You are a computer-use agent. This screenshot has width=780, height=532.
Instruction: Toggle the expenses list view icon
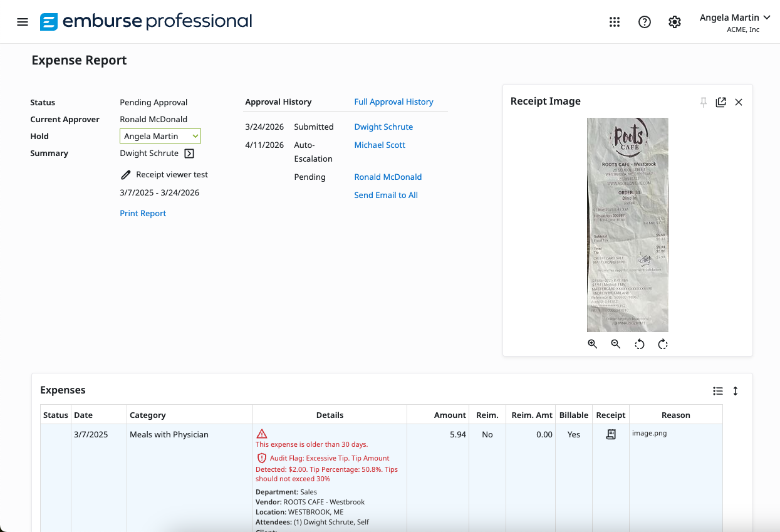pyautogui.click(x=718, y=391)
